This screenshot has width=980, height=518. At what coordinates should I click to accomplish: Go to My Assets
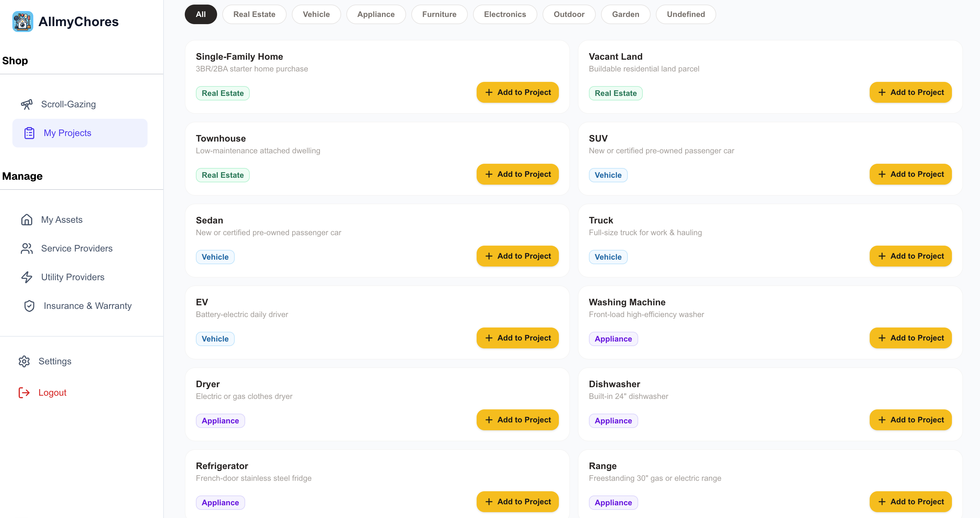click(80, 220)
